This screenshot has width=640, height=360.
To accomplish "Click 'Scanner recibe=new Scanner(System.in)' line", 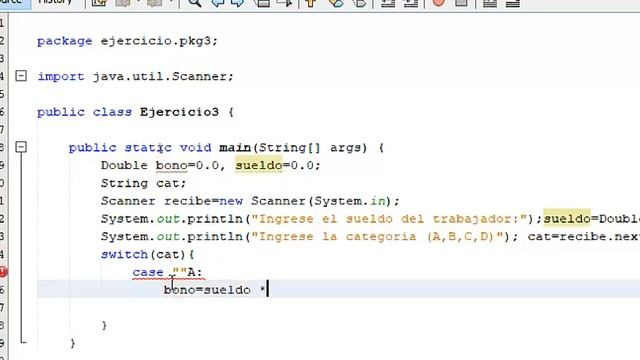I will click(x=250, y=201).
